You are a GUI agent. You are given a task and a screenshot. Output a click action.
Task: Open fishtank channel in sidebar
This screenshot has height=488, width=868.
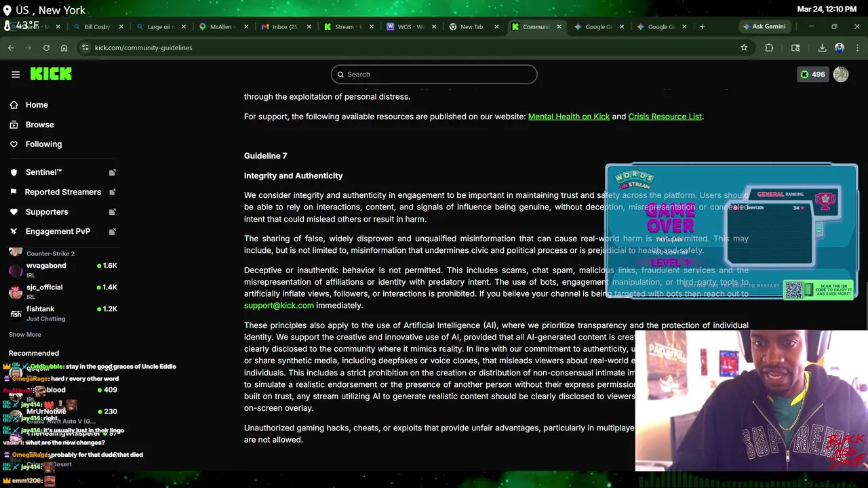[x=62, y=314]
